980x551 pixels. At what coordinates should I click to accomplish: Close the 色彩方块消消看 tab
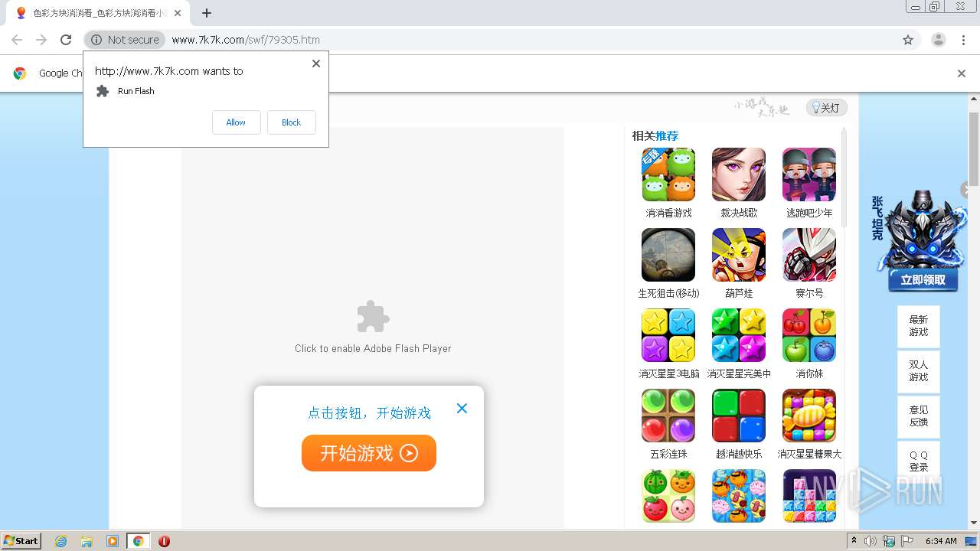pyautogui.click(x=178, y=13)
